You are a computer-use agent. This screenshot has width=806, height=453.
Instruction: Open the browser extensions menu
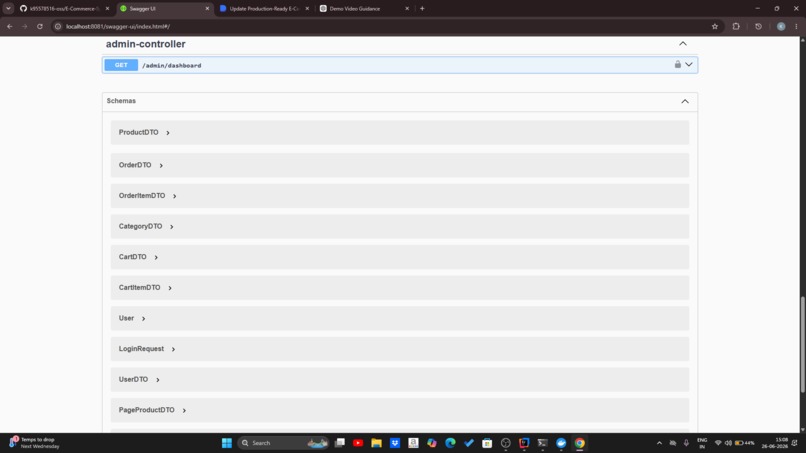click(736, 26)
